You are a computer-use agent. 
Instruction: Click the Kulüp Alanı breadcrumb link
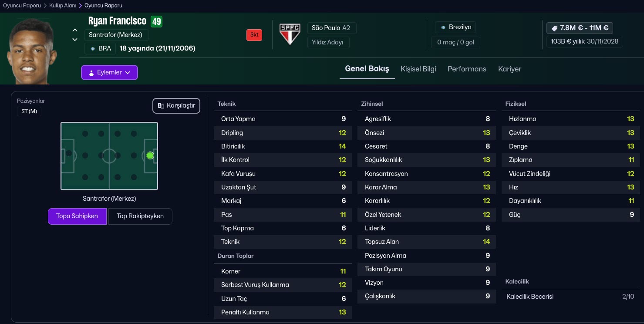(63, 6)
